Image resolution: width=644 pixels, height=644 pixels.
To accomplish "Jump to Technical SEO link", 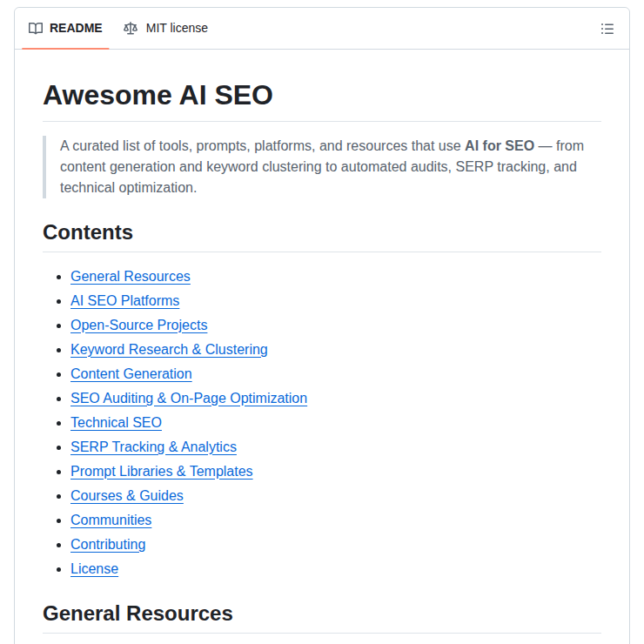I will coord(116,422).
